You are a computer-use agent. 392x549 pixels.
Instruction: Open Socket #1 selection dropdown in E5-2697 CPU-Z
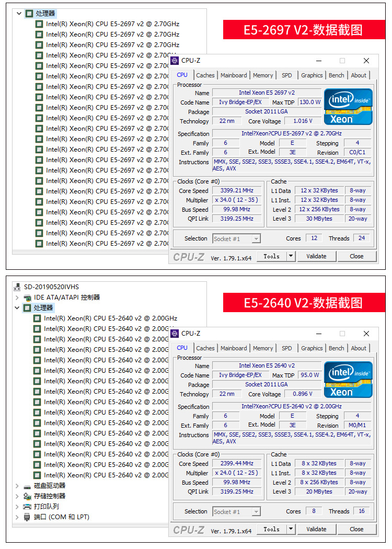(x=256, y=239)
